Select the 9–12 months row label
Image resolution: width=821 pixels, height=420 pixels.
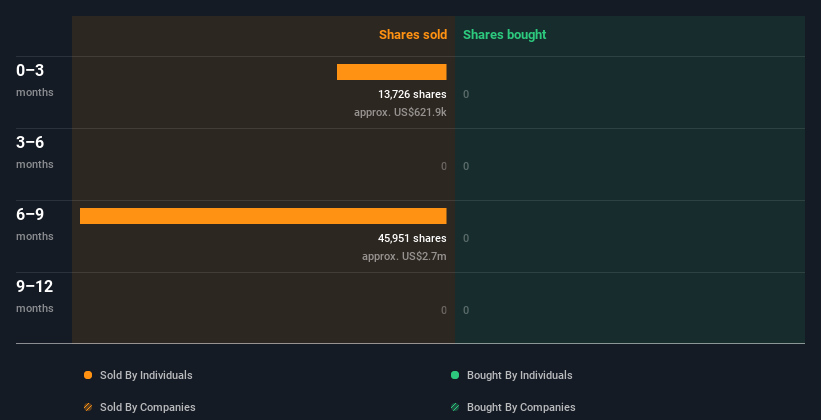pos(34,295)
